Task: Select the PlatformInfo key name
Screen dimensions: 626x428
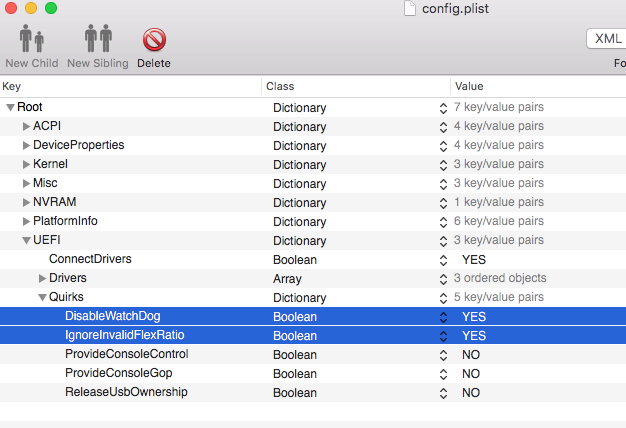Action: pos(65,221)
